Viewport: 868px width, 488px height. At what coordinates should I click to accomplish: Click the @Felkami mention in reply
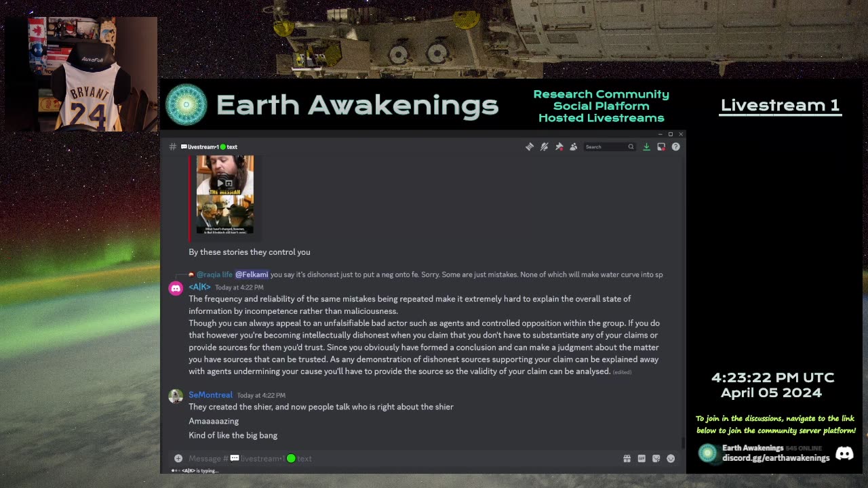[252, 274]
